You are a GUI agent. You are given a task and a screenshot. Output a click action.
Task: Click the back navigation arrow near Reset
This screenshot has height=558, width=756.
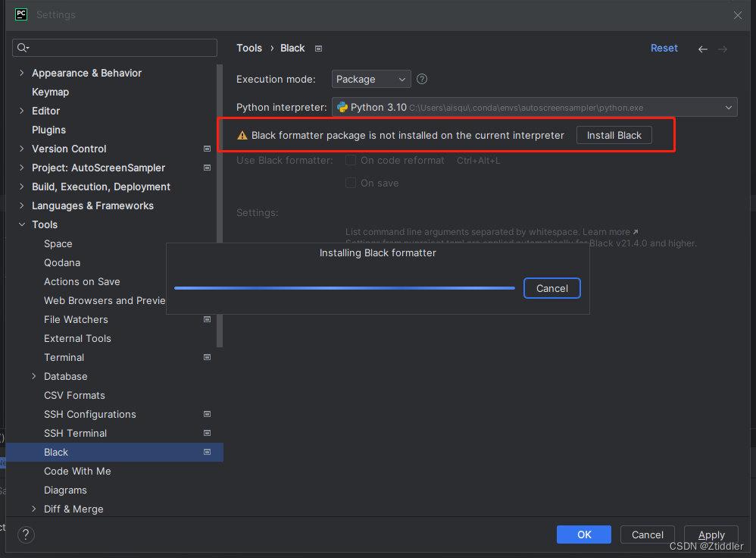click(x=702, y=48)
